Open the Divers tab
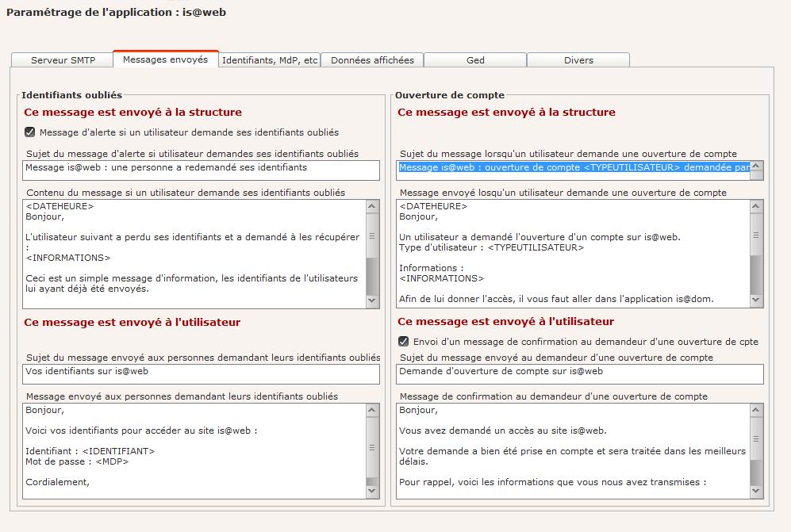 pos(578,60)
